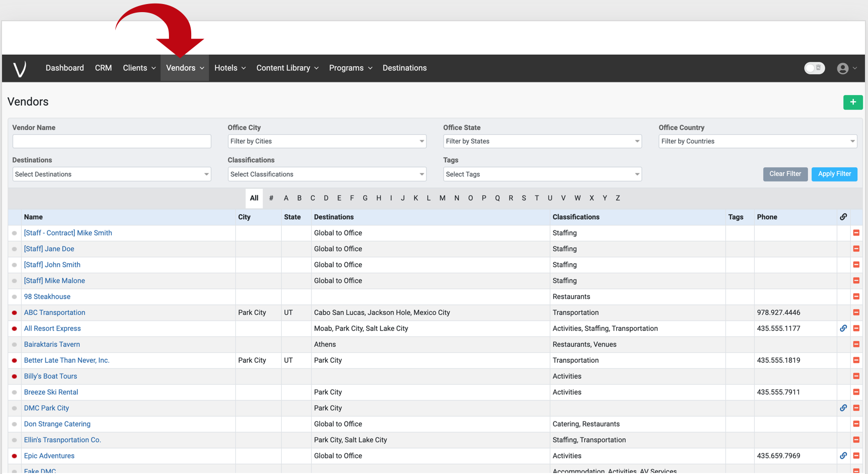Toggle status dot for Billy's Boat Tours

click(15, 376)
